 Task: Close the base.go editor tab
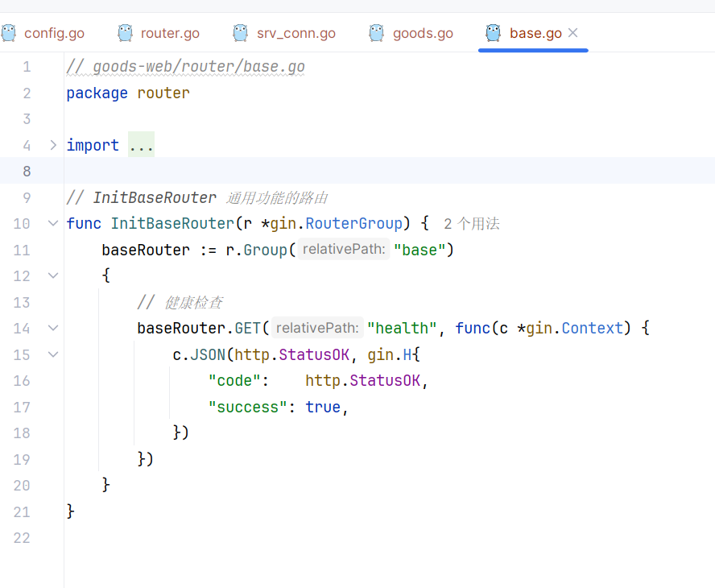[x=573, y=33]
